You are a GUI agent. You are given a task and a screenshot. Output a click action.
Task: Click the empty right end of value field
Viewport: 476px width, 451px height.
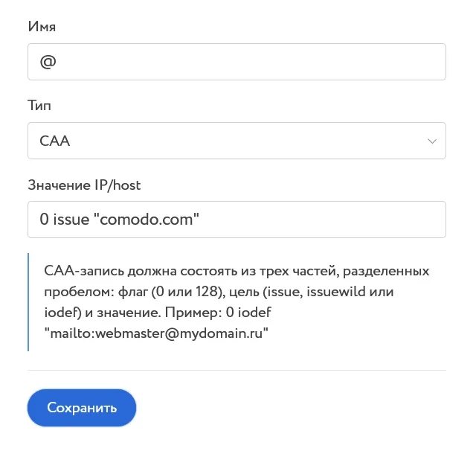(357, 220)
